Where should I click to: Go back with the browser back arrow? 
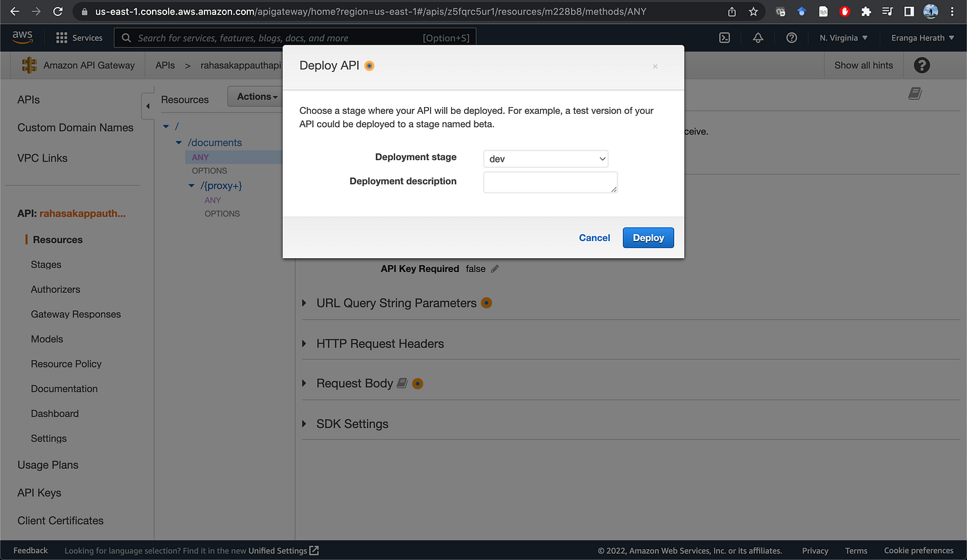pos(15,11)
